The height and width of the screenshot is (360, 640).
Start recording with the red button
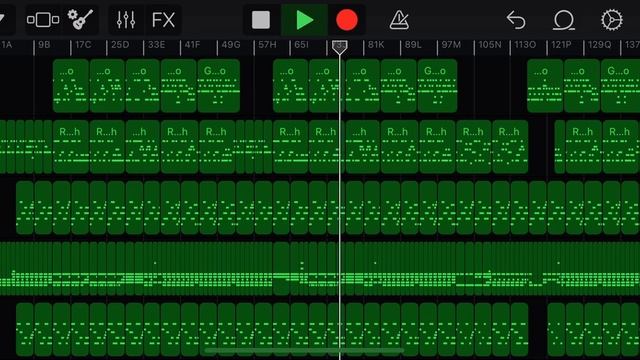point(347,20)
